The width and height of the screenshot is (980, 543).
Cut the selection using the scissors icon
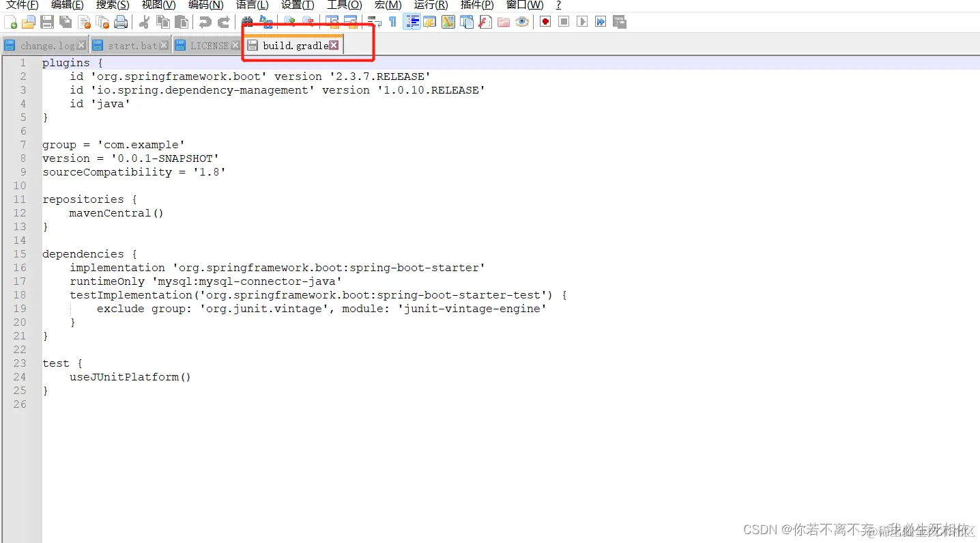[144, 22]
